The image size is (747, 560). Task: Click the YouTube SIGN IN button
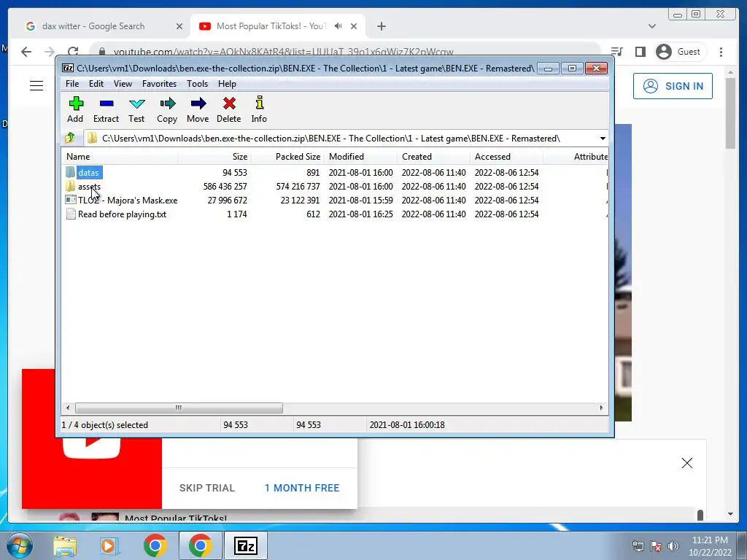pos(673,86)
